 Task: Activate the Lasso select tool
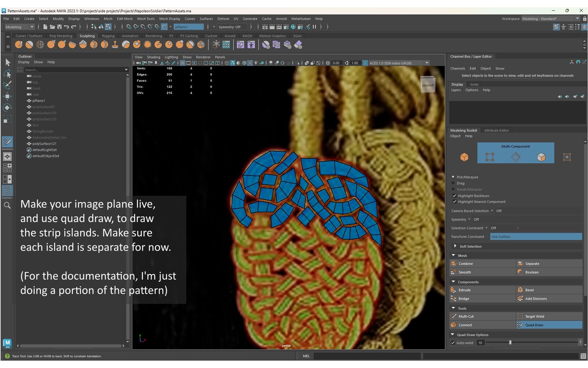click(x=7, y=74)
